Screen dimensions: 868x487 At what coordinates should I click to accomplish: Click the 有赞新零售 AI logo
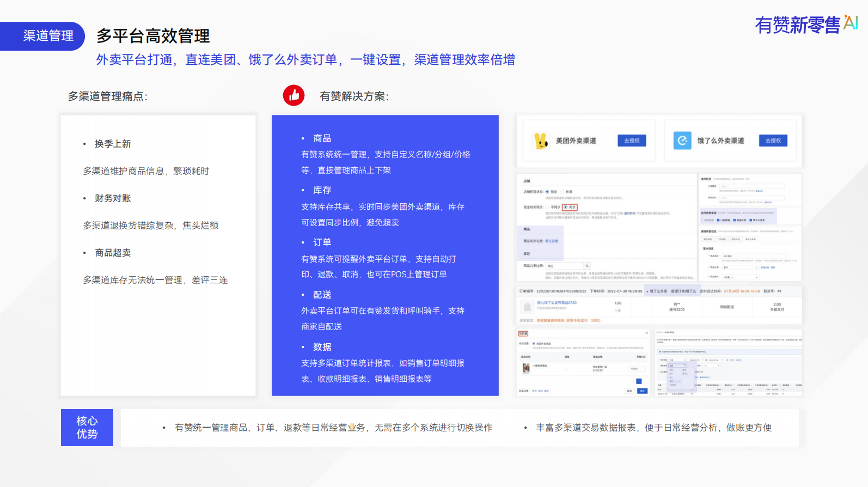(x=805, y=25)
